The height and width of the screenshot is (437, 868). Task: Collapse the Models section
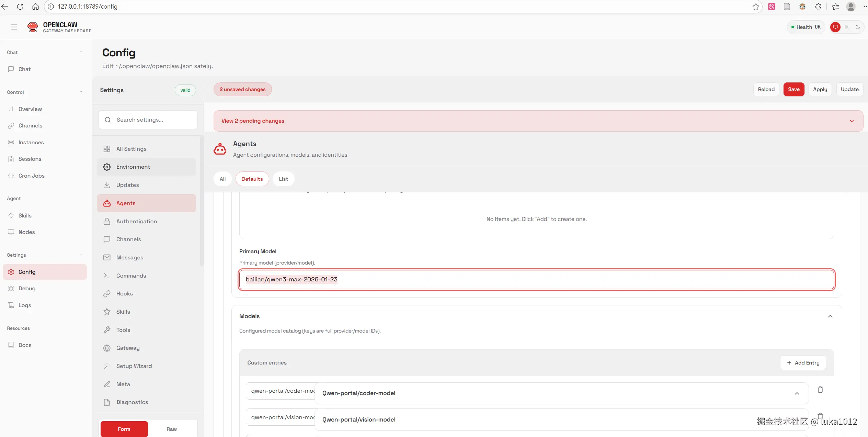tap(830, 316)
